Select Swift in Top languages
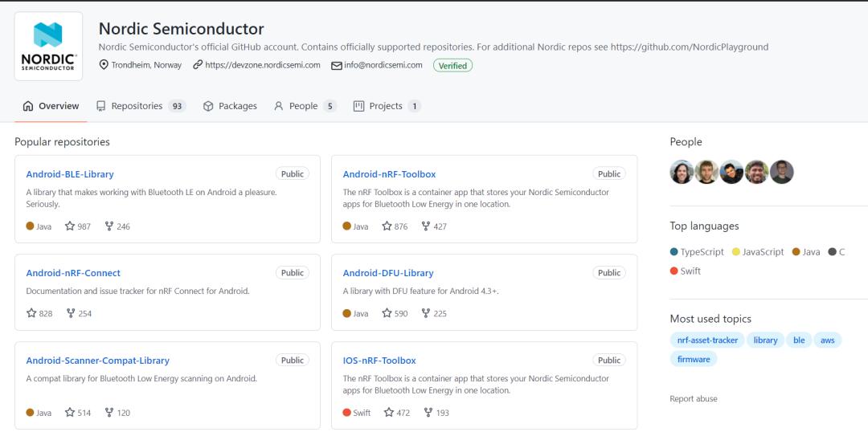868x436 pixels. (x=686, y=271)
